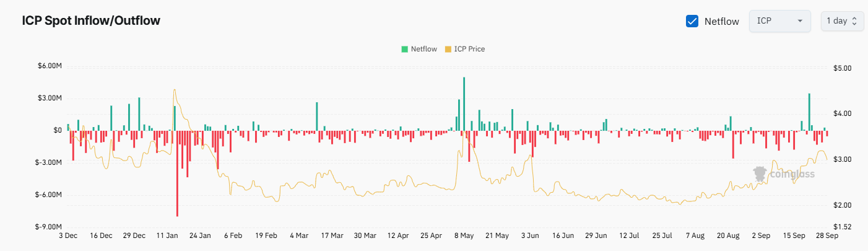Image resolution: width=868 pixels, height=251 pixels.
Task: Click the 4 Mar date label
Action: click(x=299, y=236)
